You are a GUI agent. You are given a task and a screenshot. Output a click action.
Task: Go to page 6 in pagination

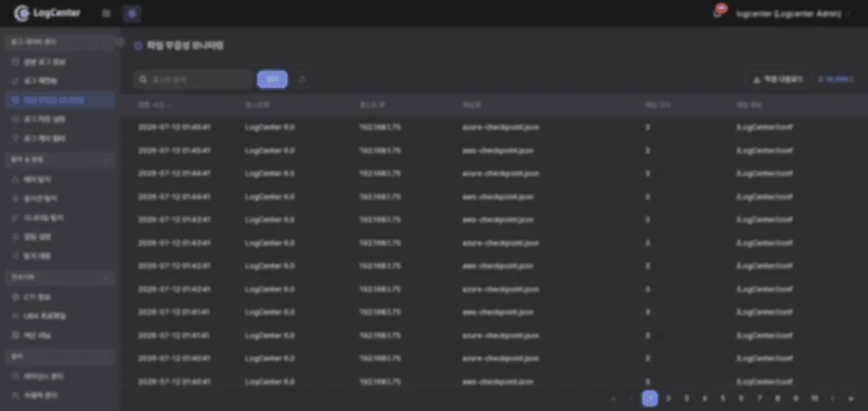tap(741, 398)
